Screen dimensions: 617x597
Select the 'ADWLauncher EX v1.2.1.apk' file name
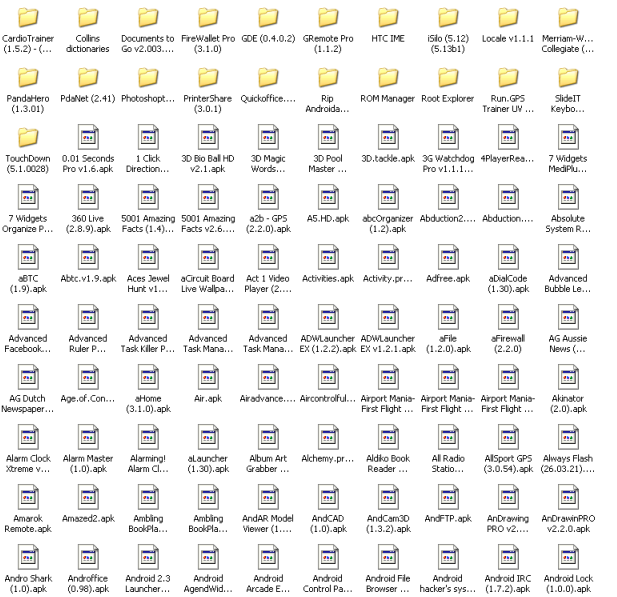388,344
